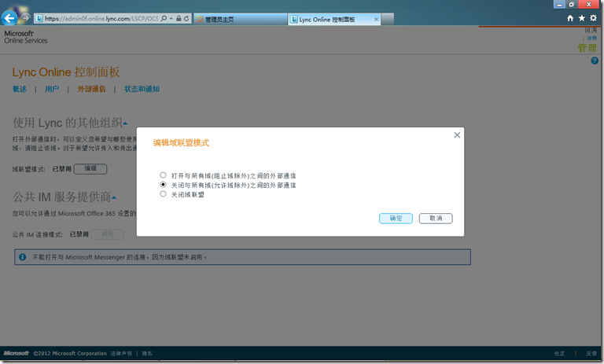Click the lock security icon in address bar

[179, 19]
